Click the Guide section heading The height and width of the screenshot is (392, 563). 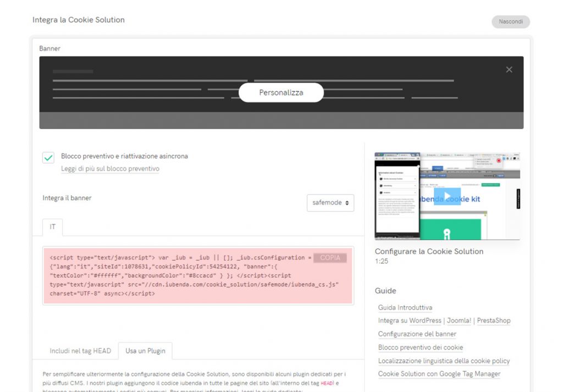point(385,291)
